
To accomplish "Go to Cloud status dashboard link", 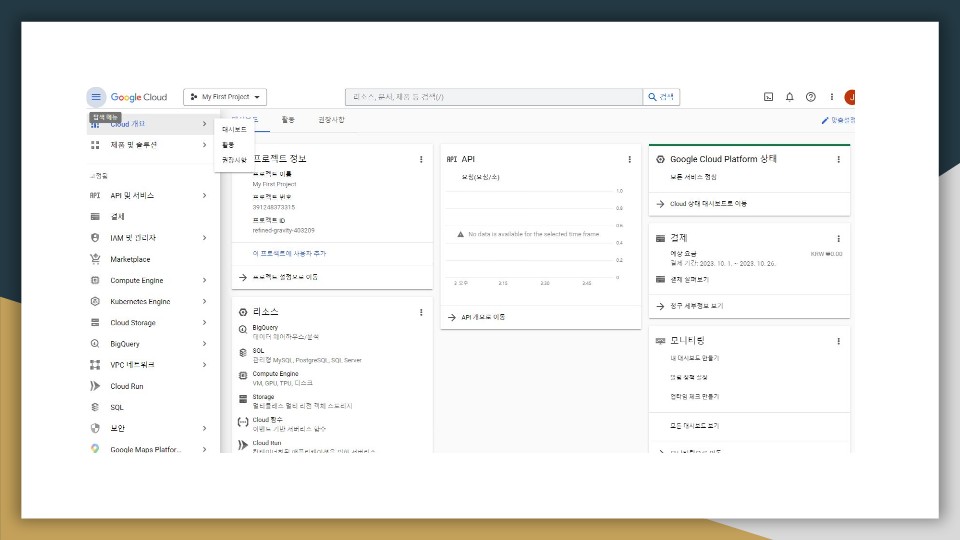I will coord(702,204).
